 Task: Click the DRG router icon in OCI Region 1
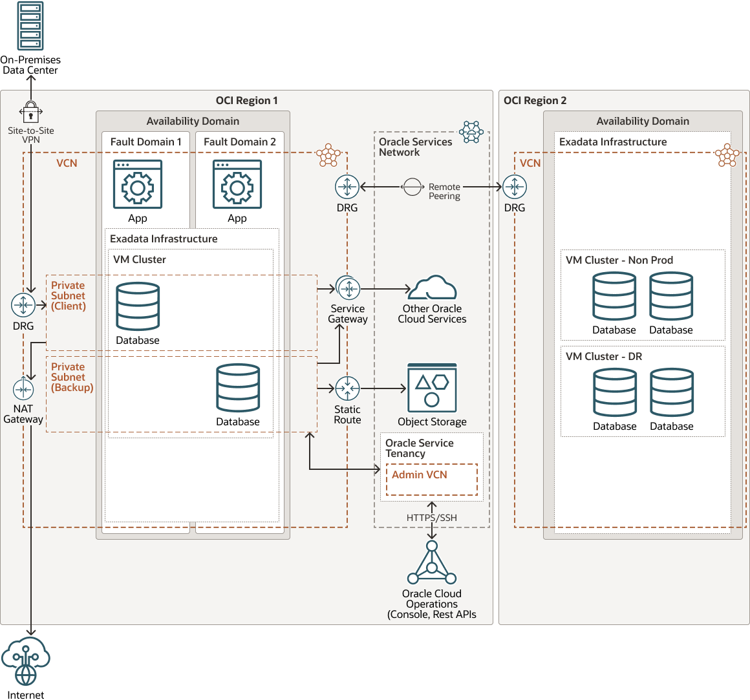(x=23, y=304)
